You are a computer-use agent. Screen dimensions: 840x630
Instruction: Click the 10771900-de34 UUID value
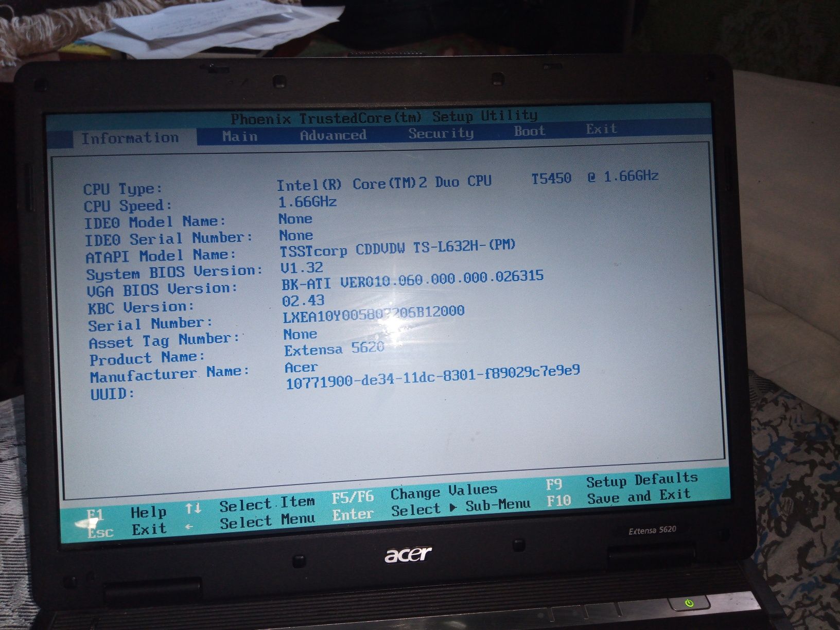[x=433, y=377]
